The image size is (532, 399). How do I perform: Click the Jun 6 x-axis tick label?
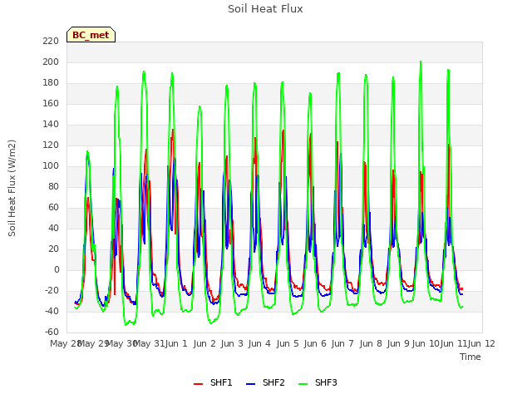[x=315, y=343]
